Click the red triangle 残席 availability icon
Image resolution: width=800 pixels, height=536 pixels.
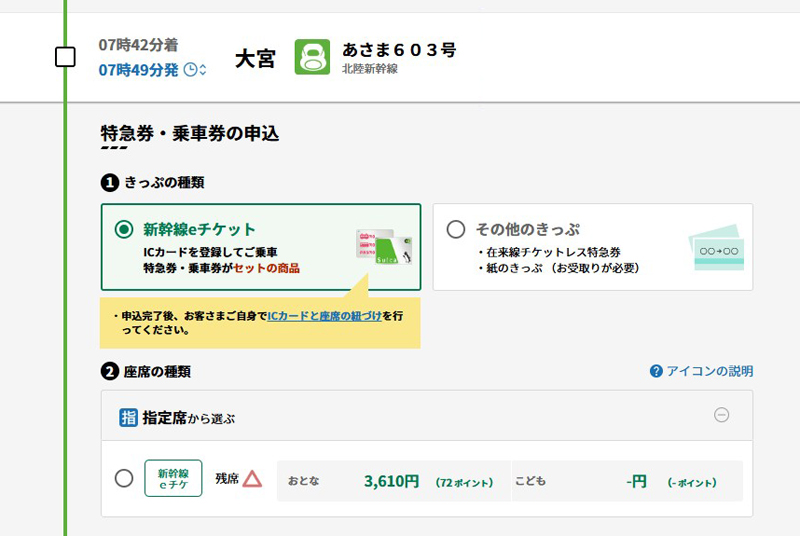click(252, 479)
